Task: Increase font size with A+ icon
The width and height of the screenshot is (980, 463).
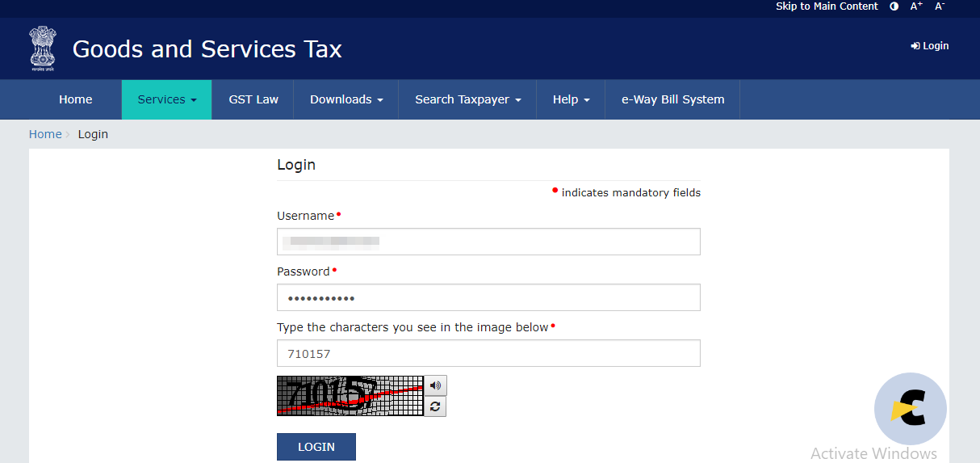Action: click(916, 6)
